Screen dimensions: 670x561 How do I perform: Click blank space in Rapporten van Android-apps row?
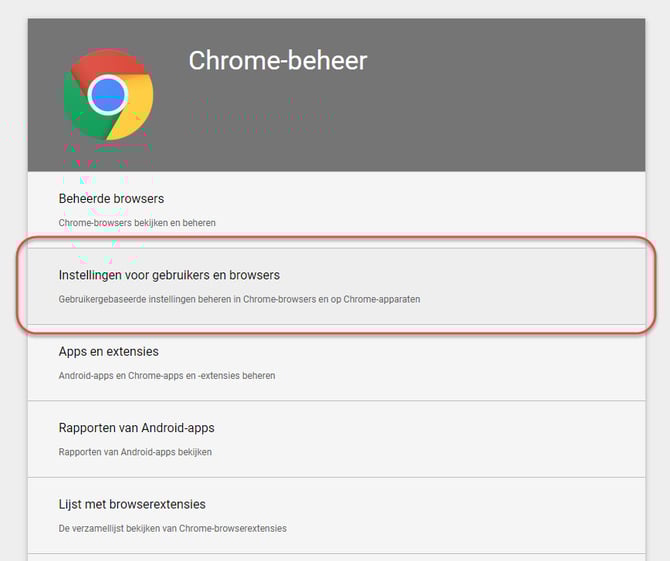pos(450,439)
